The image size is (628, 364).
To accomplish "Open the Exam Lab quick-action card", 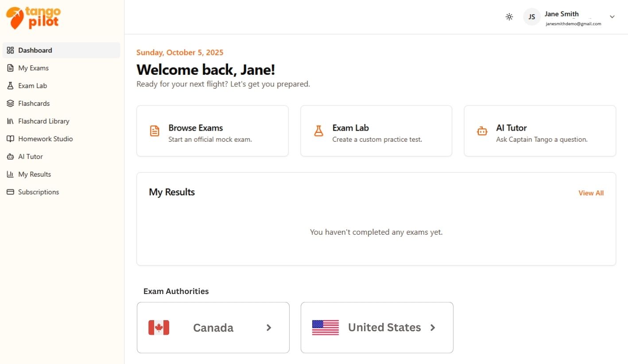I will pyautogui.click(x=376, y=131).
